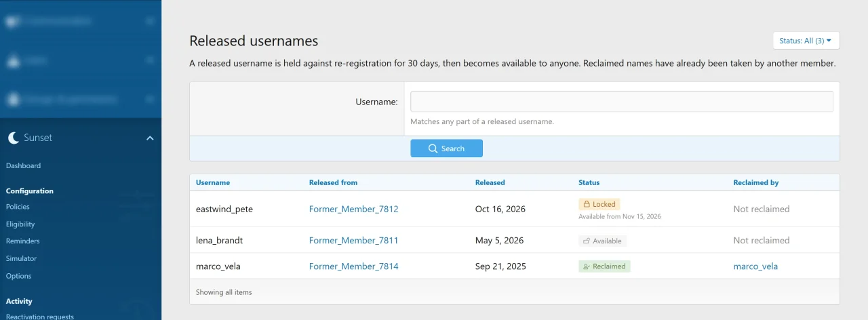Click inside the Username search field
Viewport: 868px width, 320px height.
(622, 102)
